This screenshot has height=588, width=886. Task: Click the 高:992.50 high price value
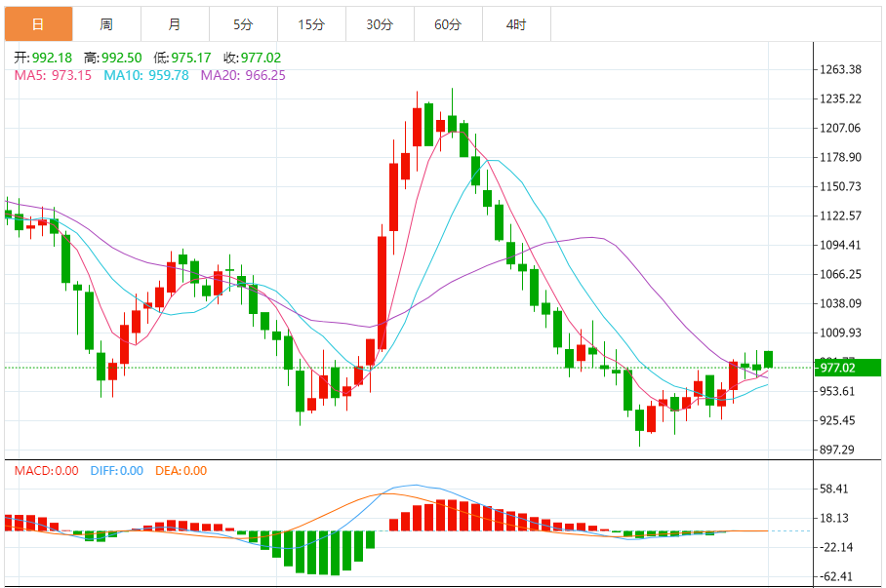112,58
